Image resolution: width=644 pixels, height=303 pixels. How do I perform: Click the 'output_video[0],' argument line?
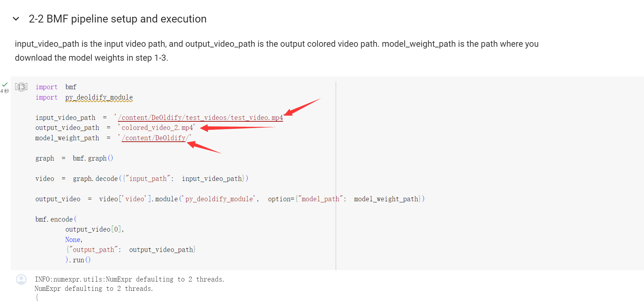94,229
